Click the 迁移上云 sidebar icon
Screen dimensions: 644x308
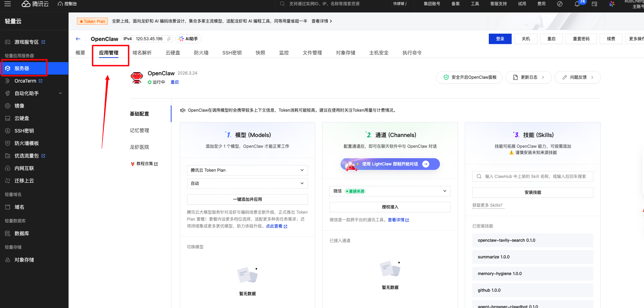click(x=8, y=181)
